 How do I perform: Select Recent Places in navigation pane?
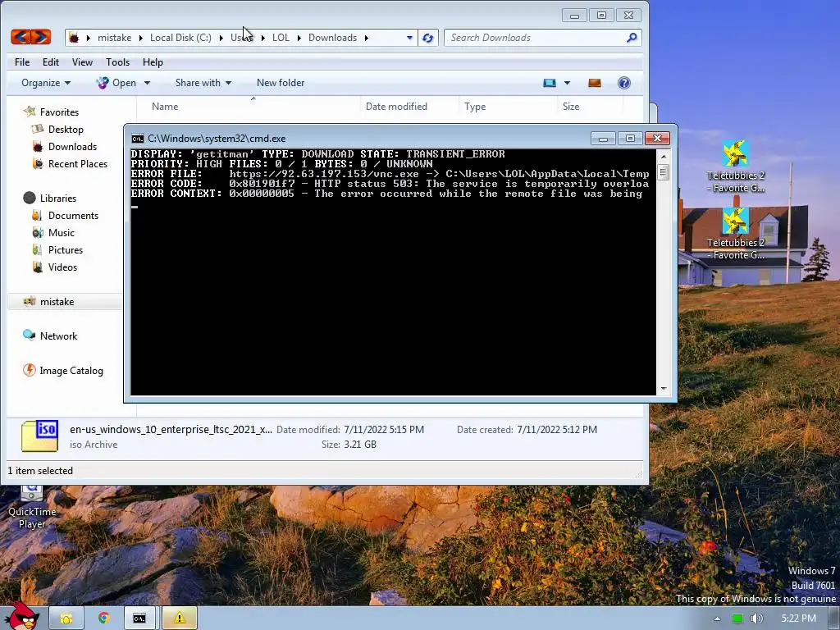point(78,163)
